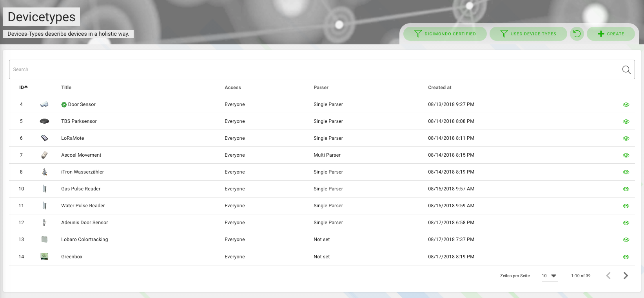Screen dimensions: 644x298
Task: Click the Door Sensor device thumbnail
Action: (x=44, y=104)
